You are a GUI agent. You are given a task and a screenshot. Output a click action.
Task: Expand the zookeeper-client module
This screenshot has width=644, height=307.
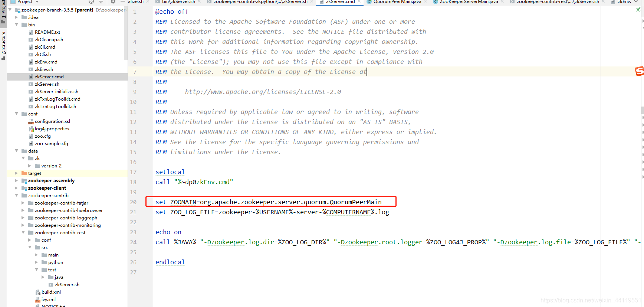[x=16, y=188]
